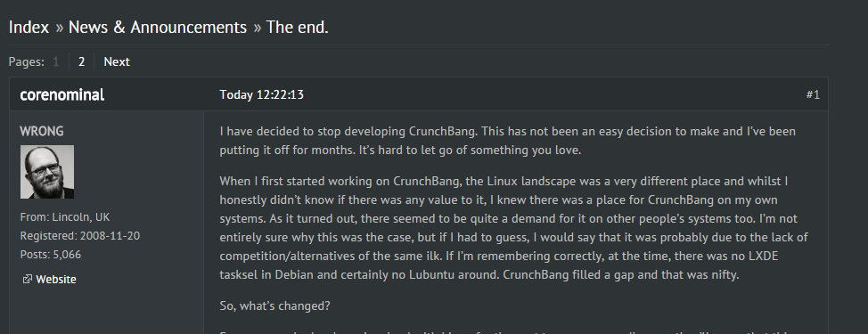This screenshot has width=868, height=334.
Task: Visit the poster's Website link
Action: pos(56,280)
